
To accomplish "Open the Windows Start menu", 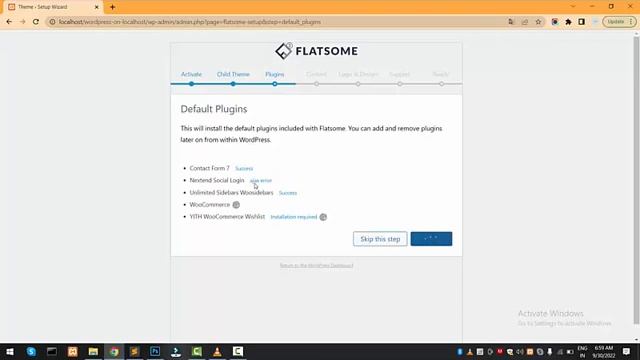I will [x=10, y=351].
